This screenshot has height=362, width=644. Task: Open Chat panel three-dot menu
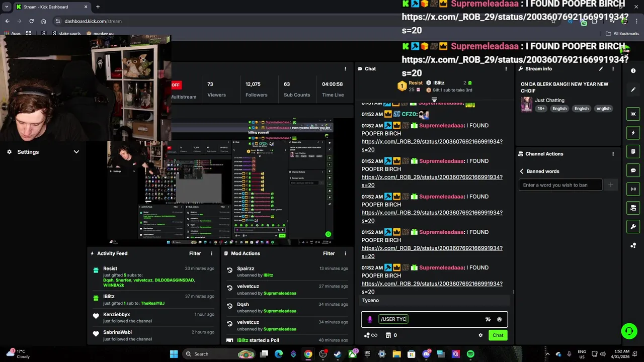tap(506, 69)
